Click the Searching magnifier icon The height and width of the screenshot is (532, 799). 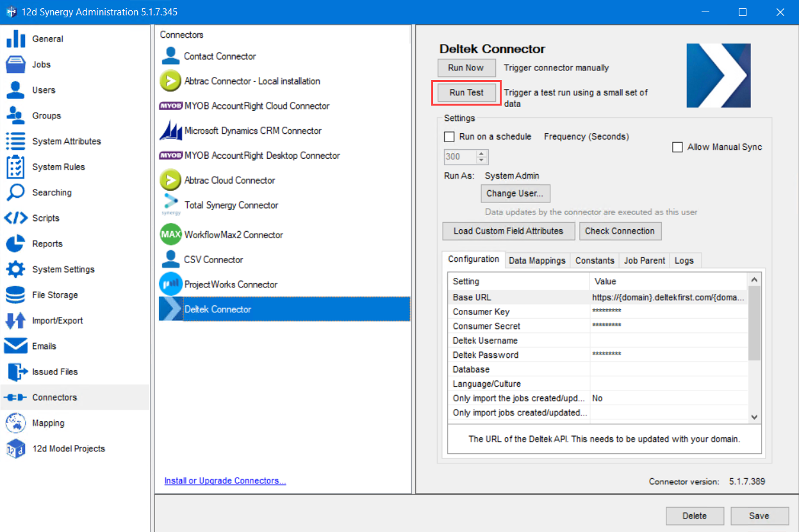pos(15,192)
